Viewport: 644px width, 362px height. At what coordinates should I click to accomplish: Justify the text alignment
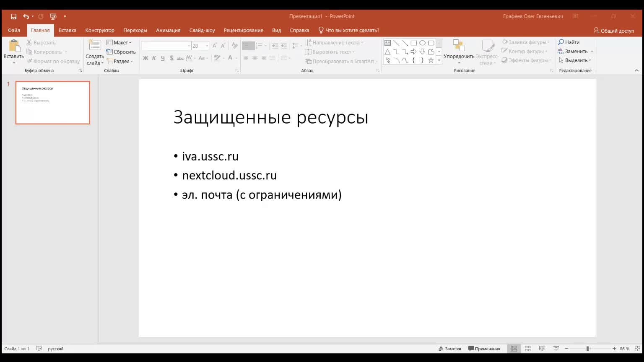273,58
